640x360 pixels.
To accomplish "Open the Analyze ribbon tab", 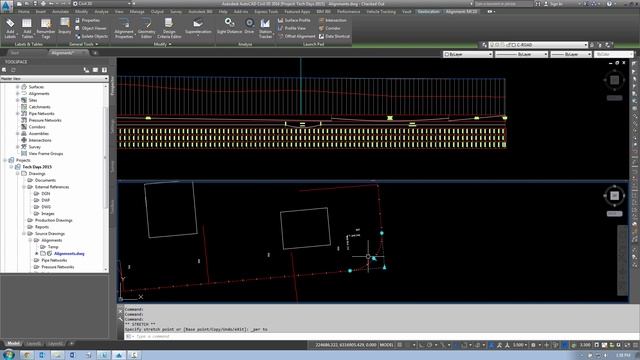I will coord(102,12).
